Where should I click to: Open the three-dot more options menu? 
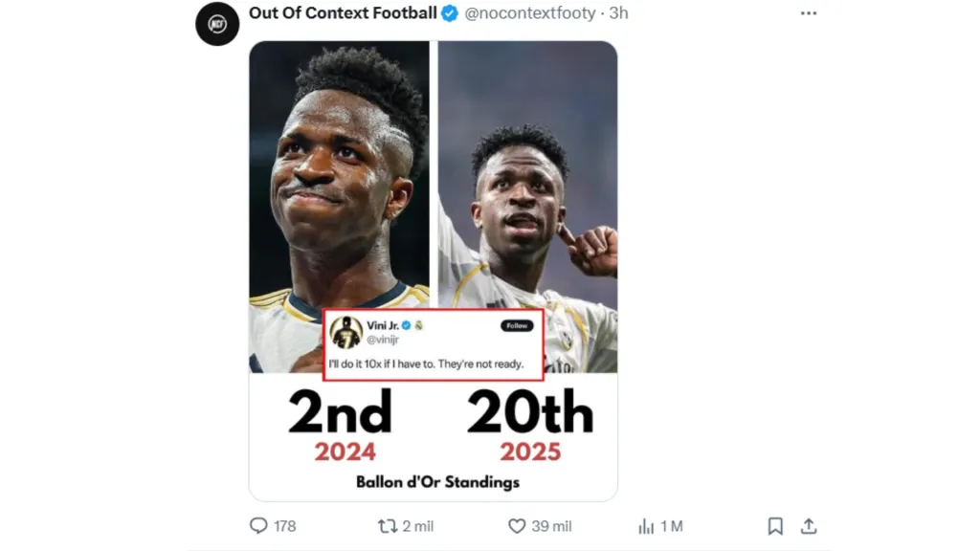[809, 13]
